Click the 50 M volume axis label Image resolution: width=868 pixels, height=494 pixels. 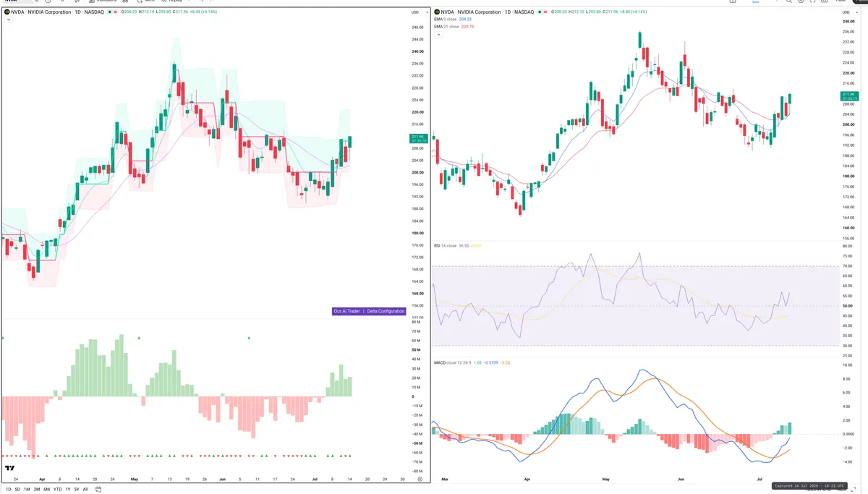[417, 349]
